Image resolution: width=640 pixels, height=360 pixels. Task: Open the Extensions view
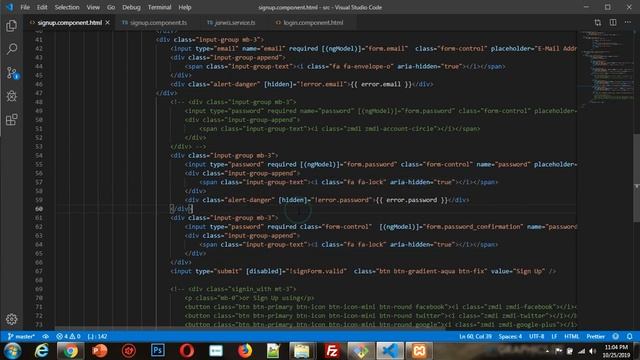click(11, 120)
